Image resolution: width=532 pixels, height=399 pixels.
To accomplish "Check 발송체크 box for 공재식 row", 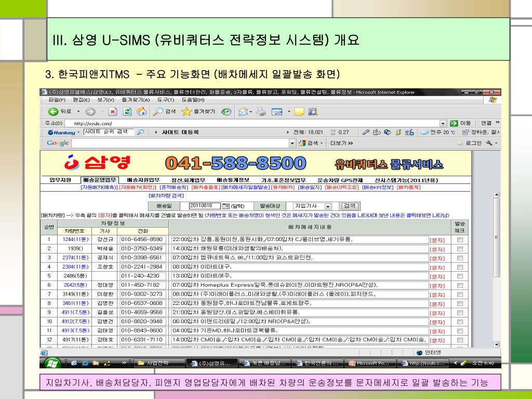I will tap(460, 258).
